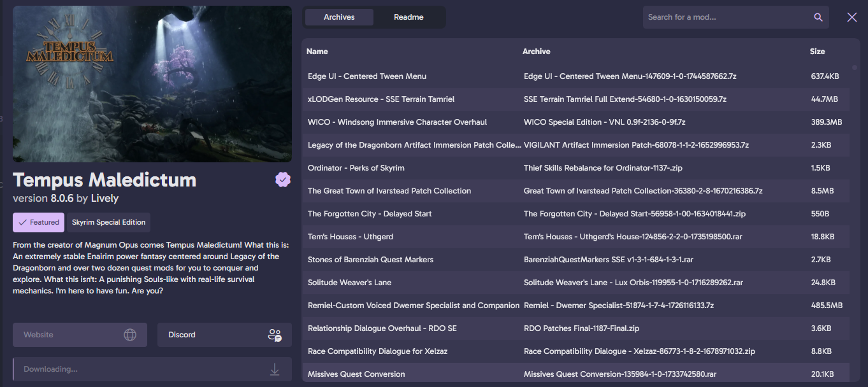Viewport: 868px width, 387px height.
Task: Click archive 'VIGILANT Artifact Immersion Patch-68078-1-1-2-1652996953.7z'
Action: (x=636, y=145)
